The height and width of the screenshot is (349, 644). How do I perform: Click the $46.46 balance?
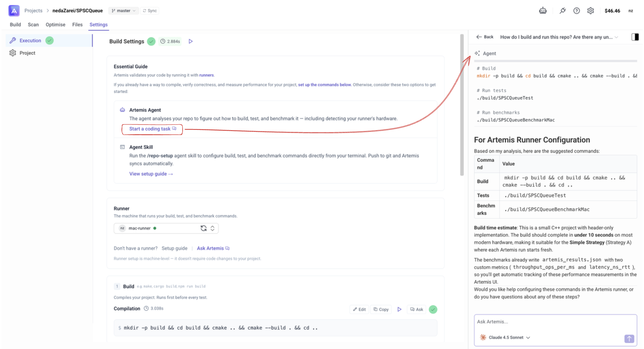tap(612, 11)
